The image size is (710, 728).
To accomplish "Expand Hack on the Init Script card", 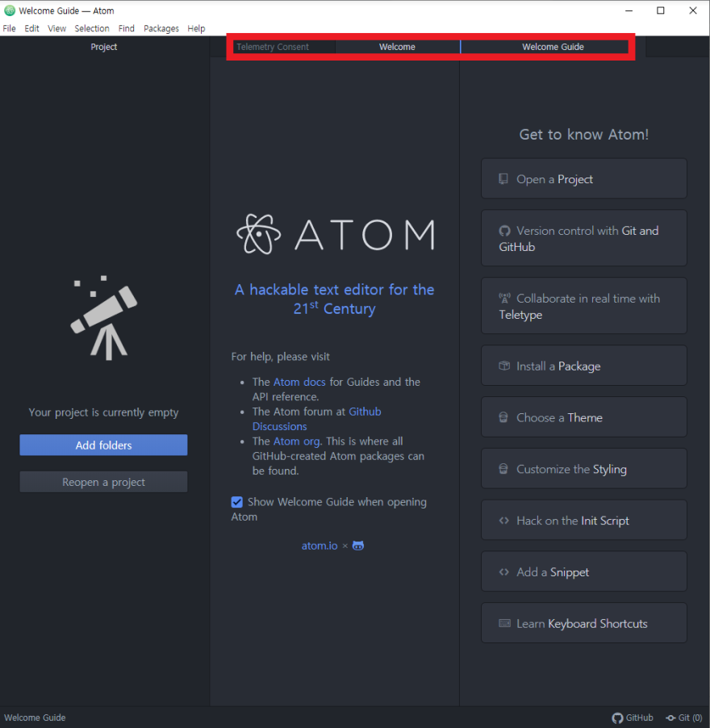I will pos(584,520).
